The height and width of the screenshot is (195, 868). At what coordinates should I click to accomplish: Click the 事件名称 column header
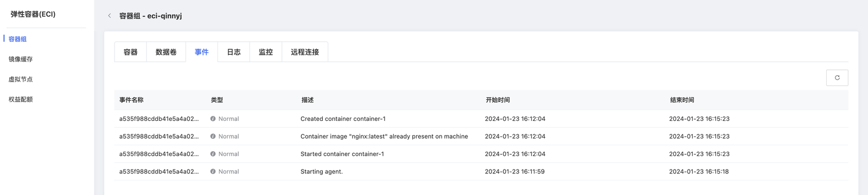(x=131, y=100)
